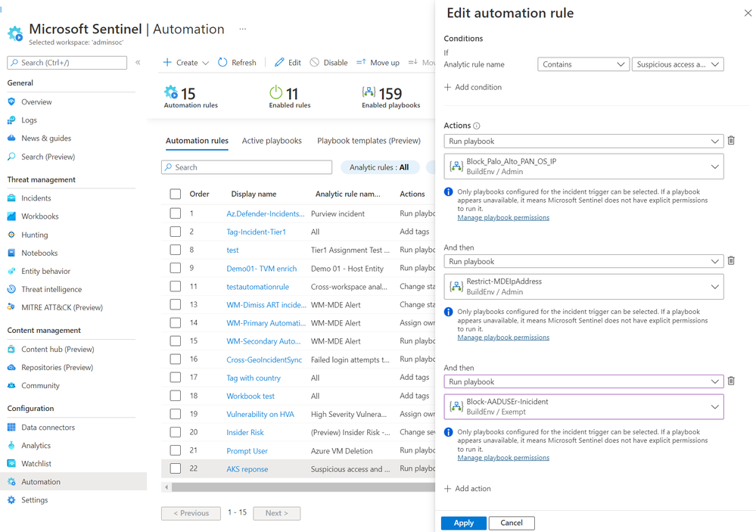Screen dimensions: 756x532
Task: Open Workbooks chart icon
Action: (x=11, y=216)
